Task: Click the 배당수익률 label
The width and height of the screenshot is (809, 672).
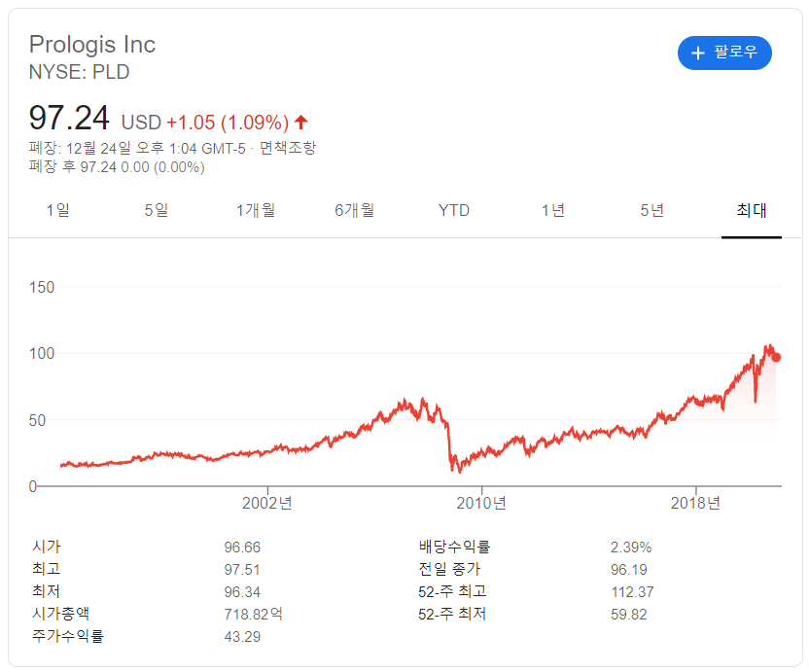Action: point(454,547)
